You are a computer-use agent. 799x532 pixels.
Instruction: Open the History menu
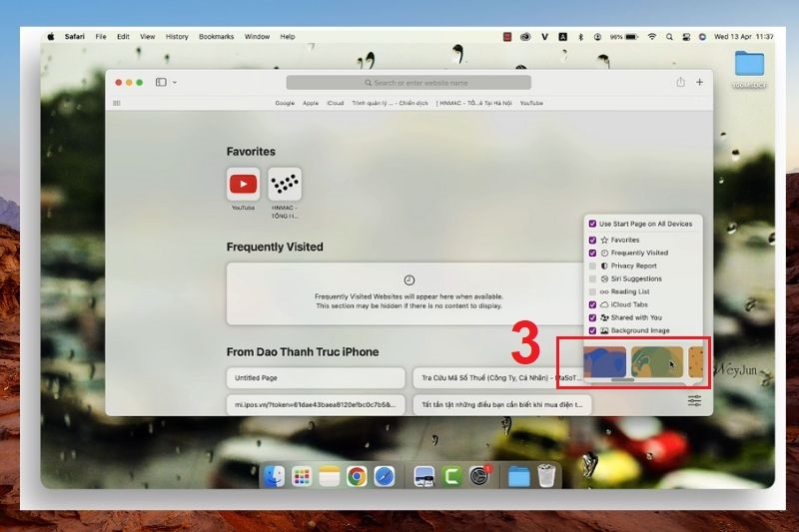tap(177, 37)
